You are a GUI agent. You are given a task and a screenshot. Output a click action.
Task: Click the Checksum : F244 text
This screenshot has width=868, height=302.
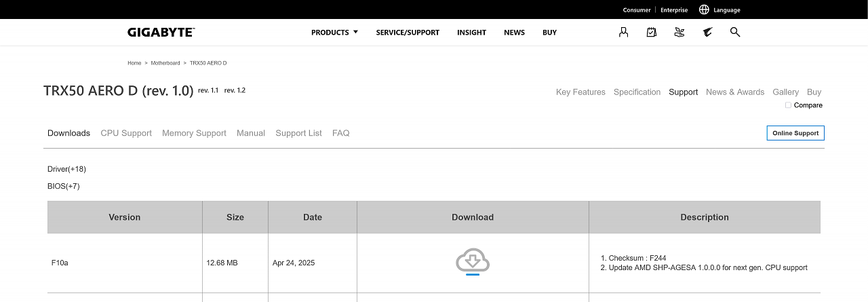pos(637,258)
